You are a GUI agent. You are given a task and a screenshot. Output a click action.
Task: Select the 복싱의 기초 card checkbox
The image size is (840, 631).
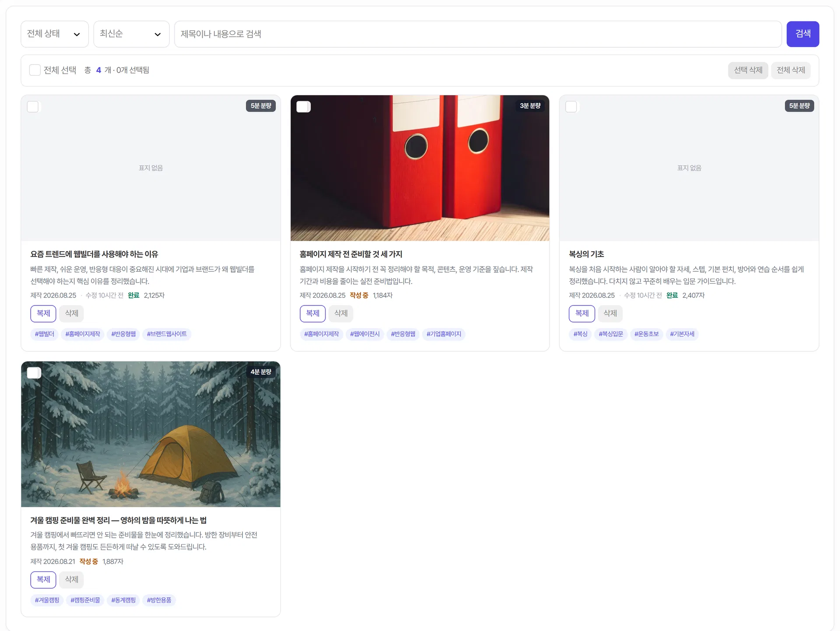click(571, 107)
